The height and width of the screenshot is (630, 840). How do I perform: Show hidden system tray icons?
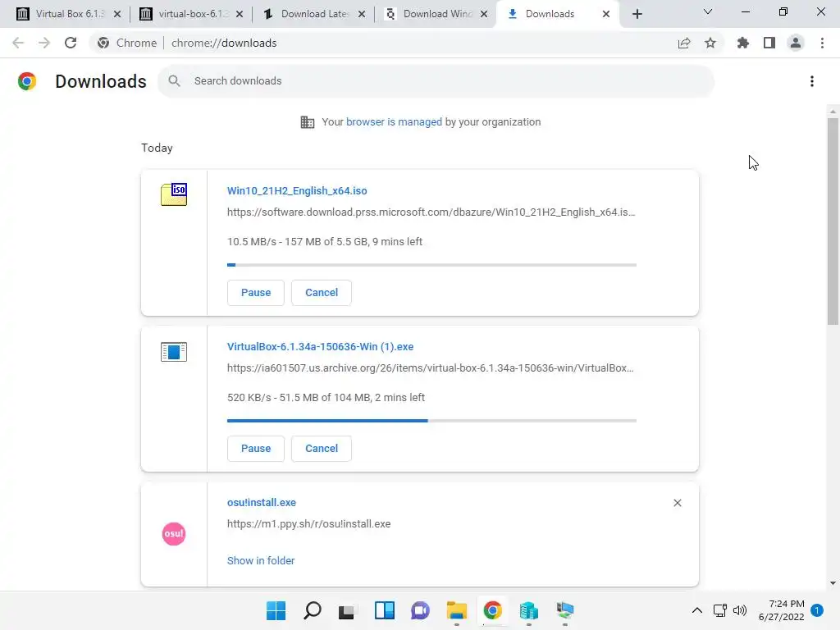pos(697,610)
